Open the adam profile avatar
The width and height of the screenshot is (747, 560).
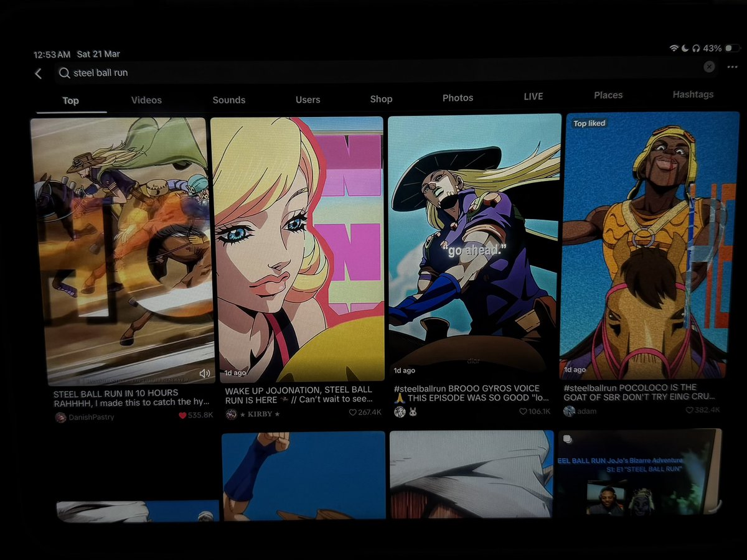coord(569,411)
